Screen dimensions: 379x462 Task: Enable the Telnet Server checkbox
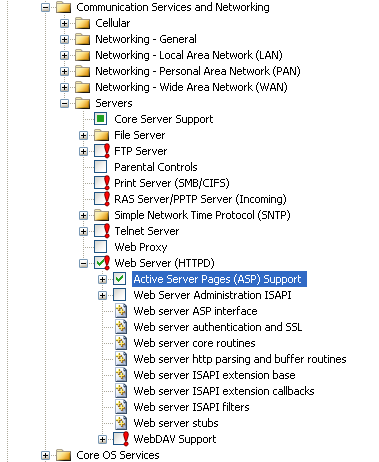pos(100,231)
